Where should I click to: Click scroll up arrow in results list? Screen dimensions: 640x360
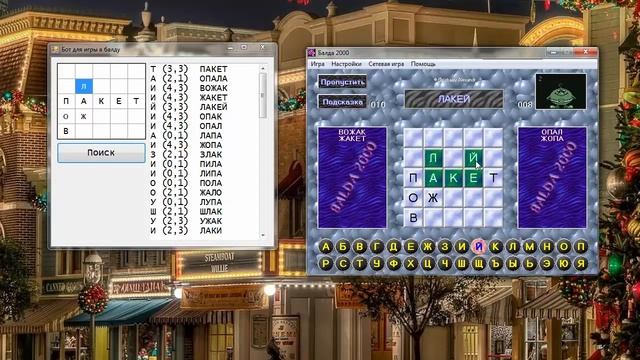[262, 68]
